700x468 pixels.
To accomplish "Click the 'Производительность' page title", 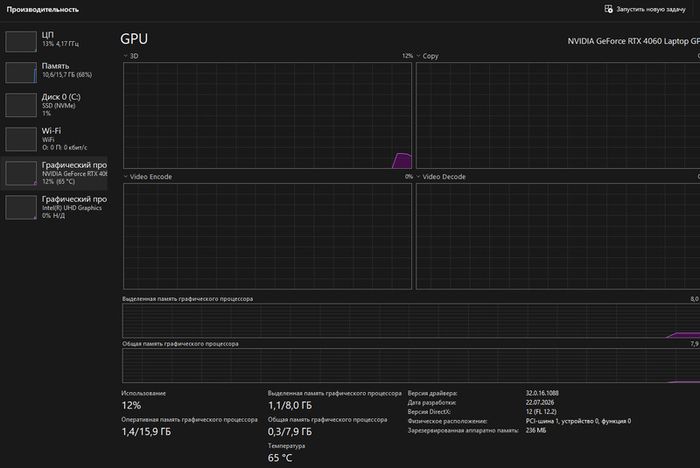I will pos(42,9).
